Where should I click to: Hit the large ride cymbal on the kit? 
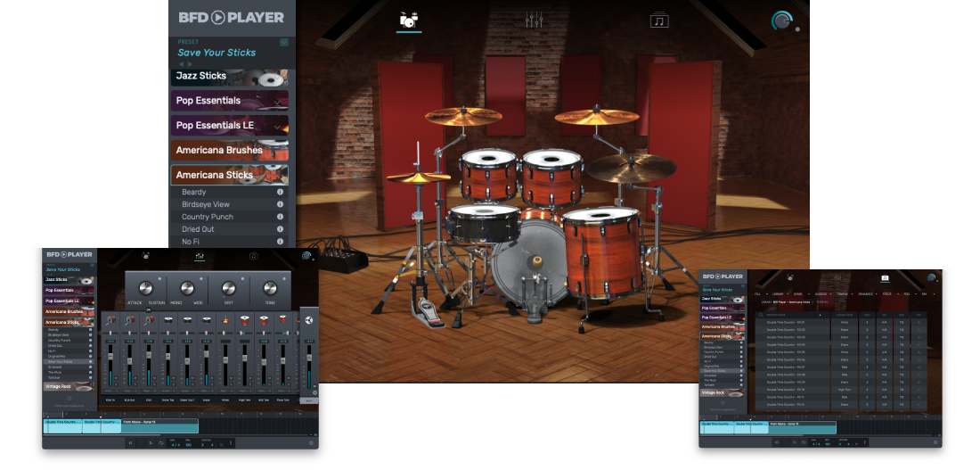click(632, 168)
